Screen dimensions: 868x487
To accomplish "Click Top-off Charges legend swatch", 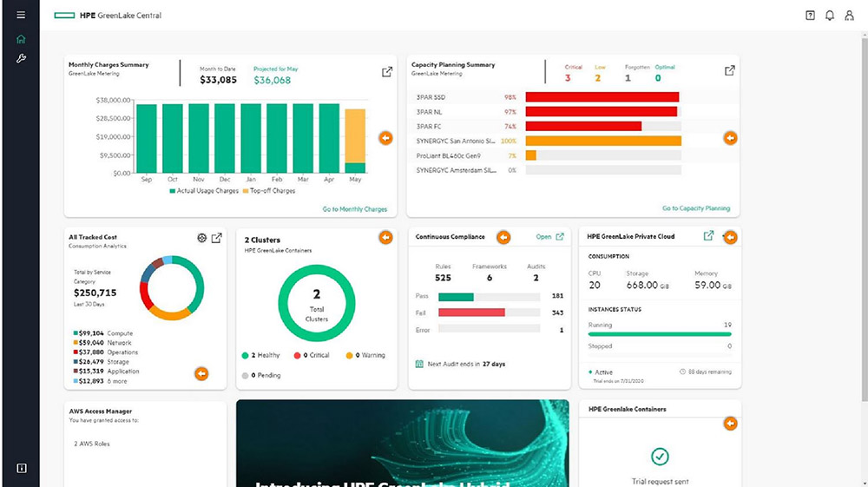I will [246, 191].
